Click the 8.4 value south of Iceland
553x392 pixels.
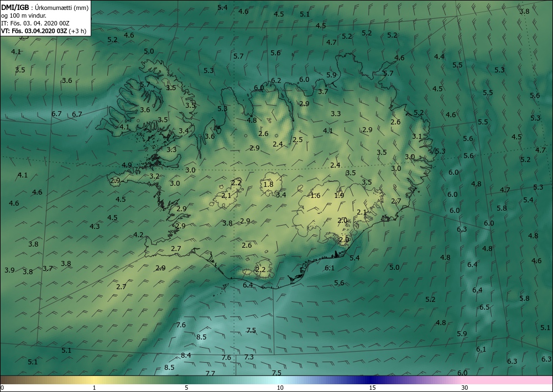pyautogui.click(x=186, y=355)
